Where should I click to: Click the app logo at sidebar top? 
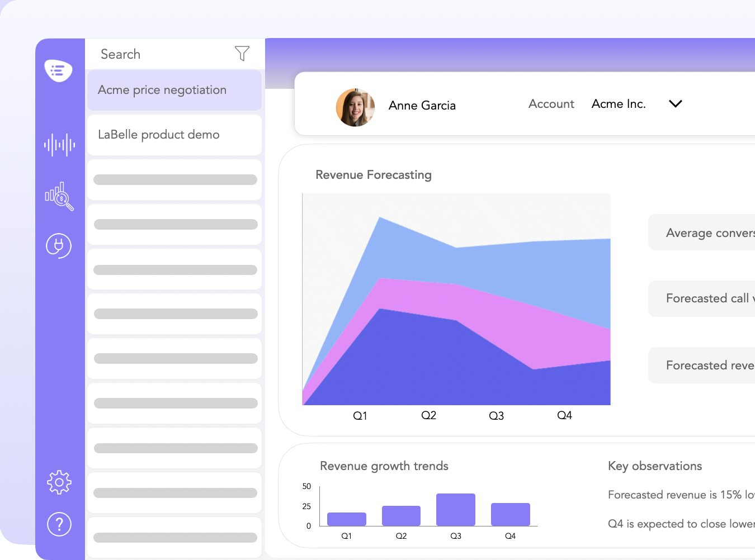point(59,70)
